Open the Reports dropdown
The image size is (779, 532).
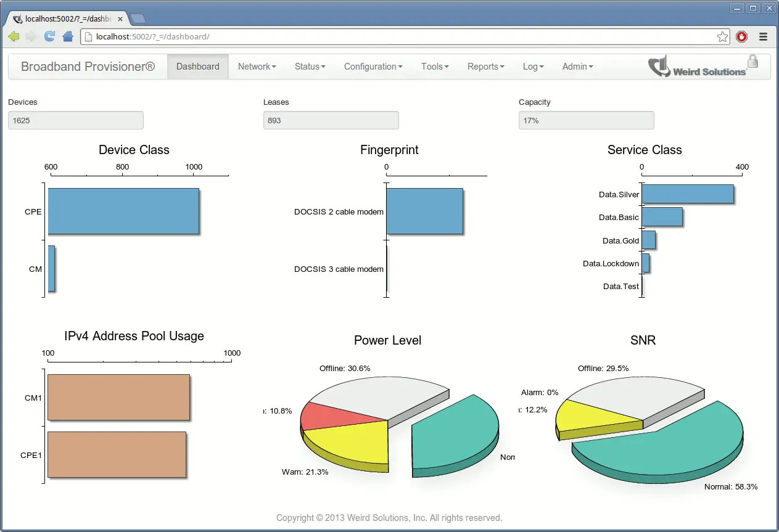click(x=485, y=66)
